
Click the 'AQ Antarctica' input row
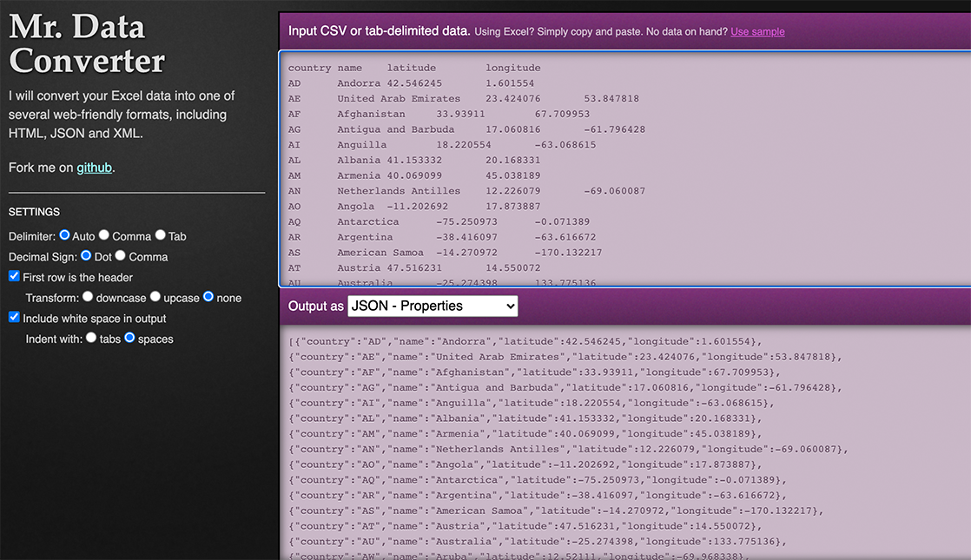pyautogui.click(x=439, y=222)
